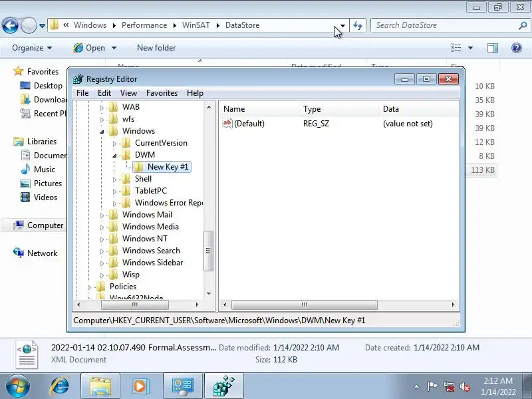Open address bar history dropdown

tap(342, 25)
